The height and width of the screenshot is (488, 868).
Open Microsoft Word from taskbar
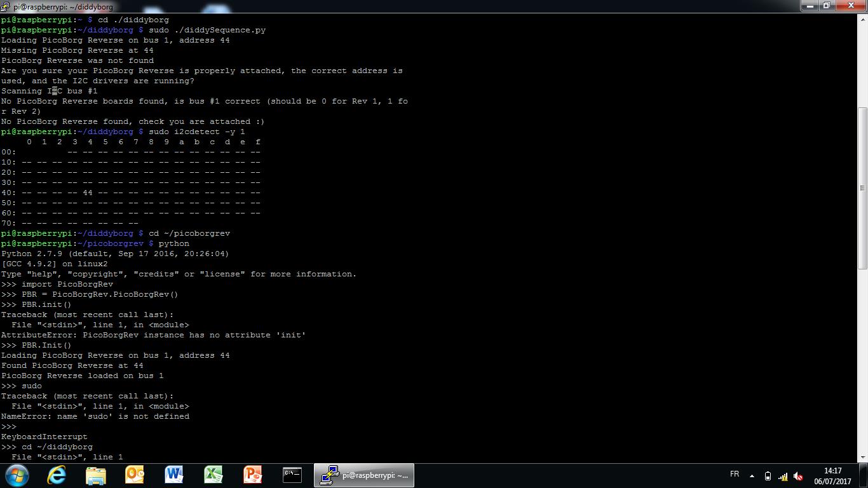tap(174, 475)
